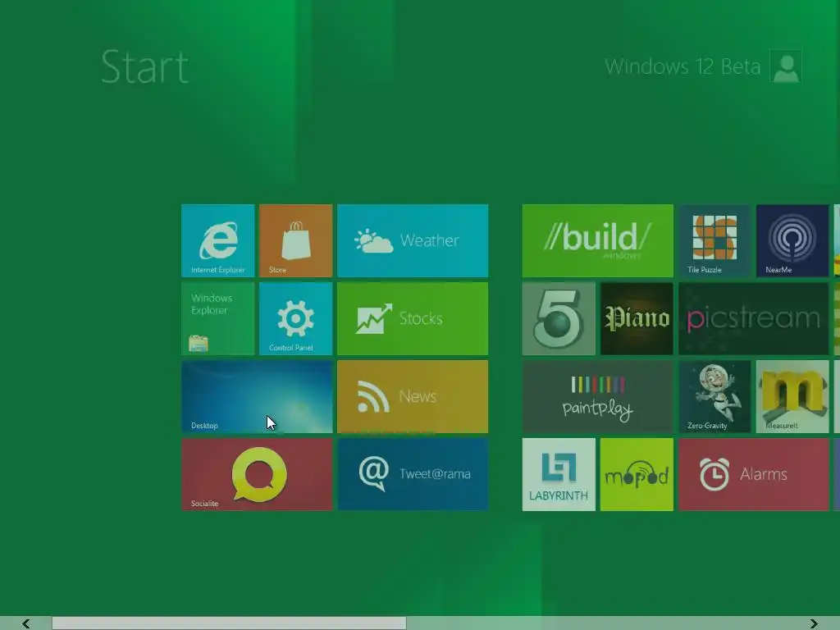Open the News feed tile
Viewport: 840px width, 630px height.
[x=413, y=396]
